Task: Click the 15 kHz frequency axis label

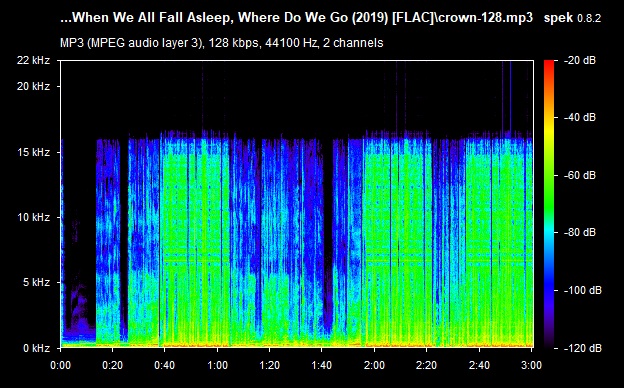Action: coord(33,152)
